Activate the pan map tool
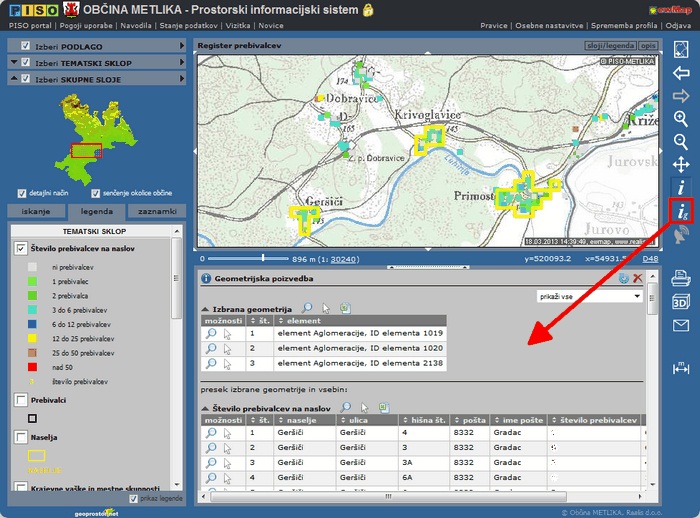The width and height of the screenshot is (700, 518). click(x=681, y=165)
